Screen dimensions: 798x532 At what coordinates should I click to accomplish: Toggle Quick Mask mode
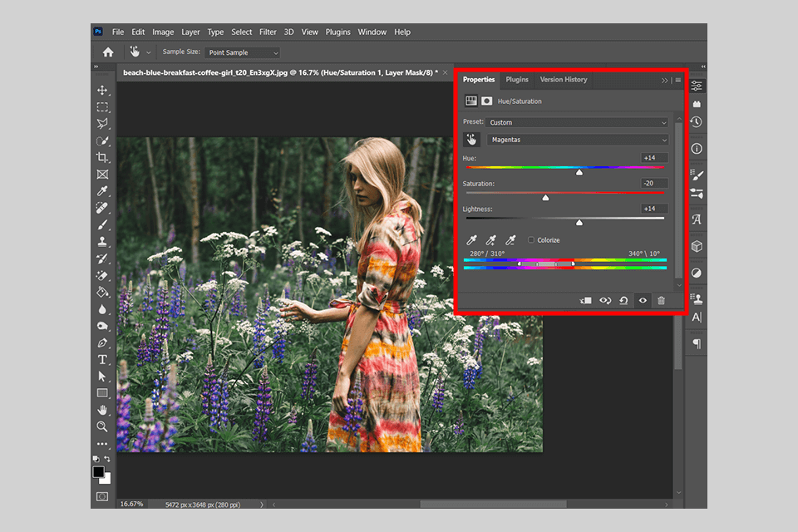[x=102, y=496]
